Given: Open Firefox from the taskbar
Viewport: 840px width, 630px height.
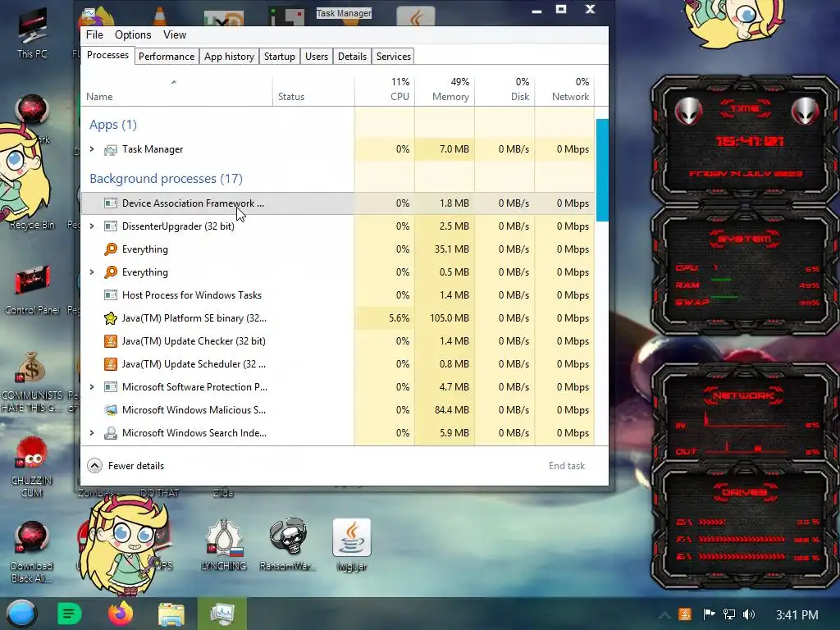Looking at the screenshot, I should (121, 614).
